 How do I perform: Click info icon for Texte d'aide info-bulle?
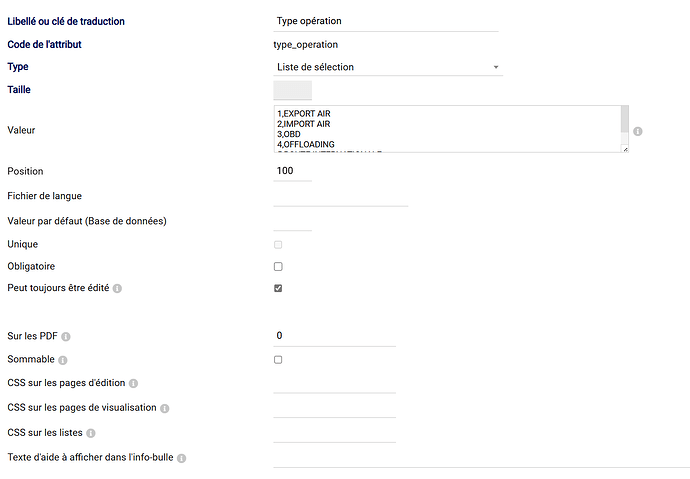pyautogui.click(x=182, y=458)
